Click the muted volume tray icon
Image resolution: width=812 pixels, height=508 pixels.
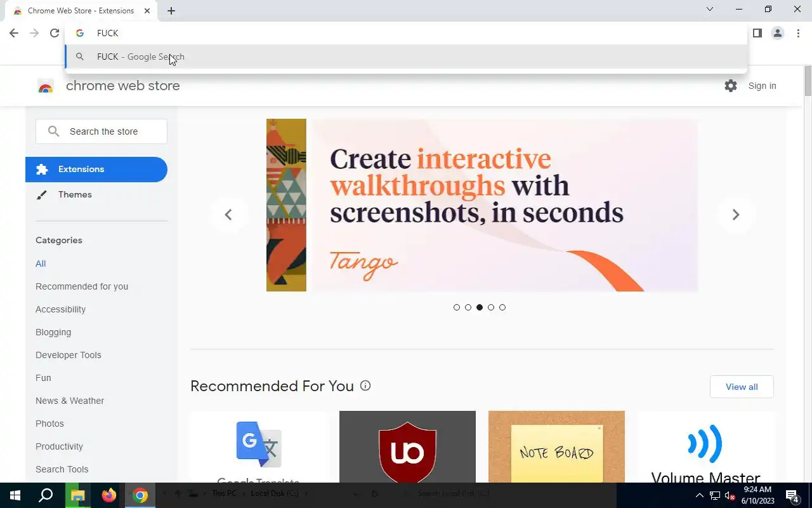(x=730, y=495)
